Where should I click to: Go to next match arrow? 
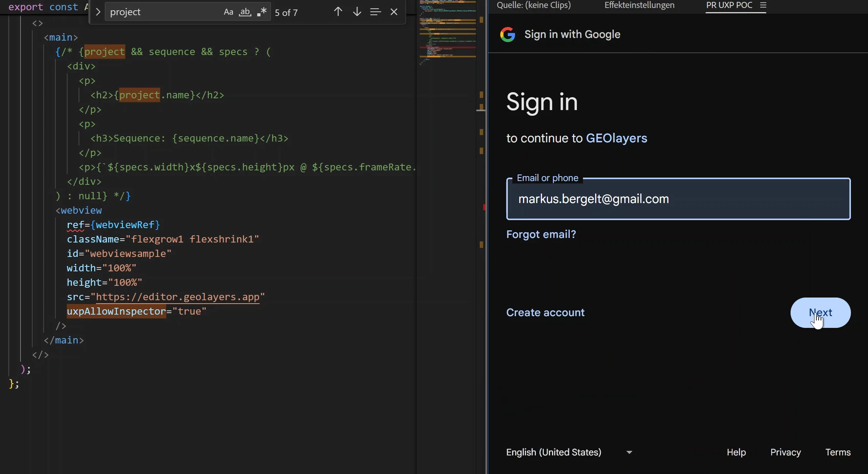(357, 12)
